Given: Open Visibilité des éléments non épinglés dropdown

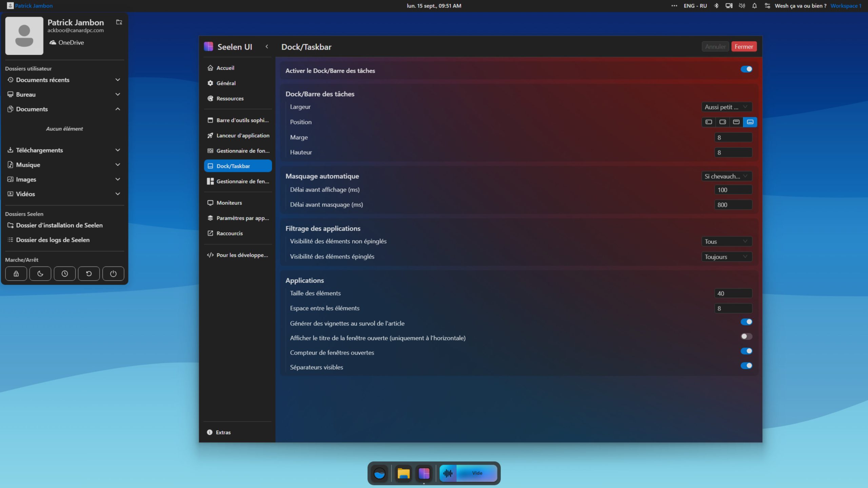Looking at the screenshot, I should coord(727,241).
